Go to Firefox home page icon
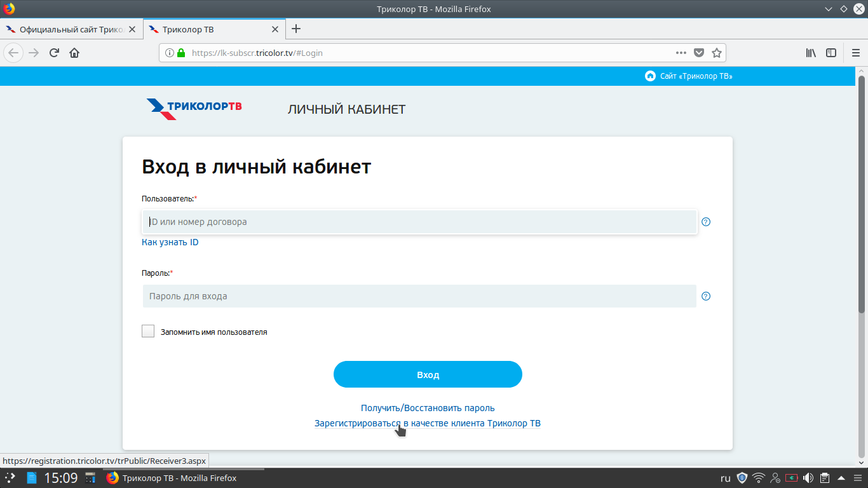This screenshot has height=488, width=868. tap(74, 53)
